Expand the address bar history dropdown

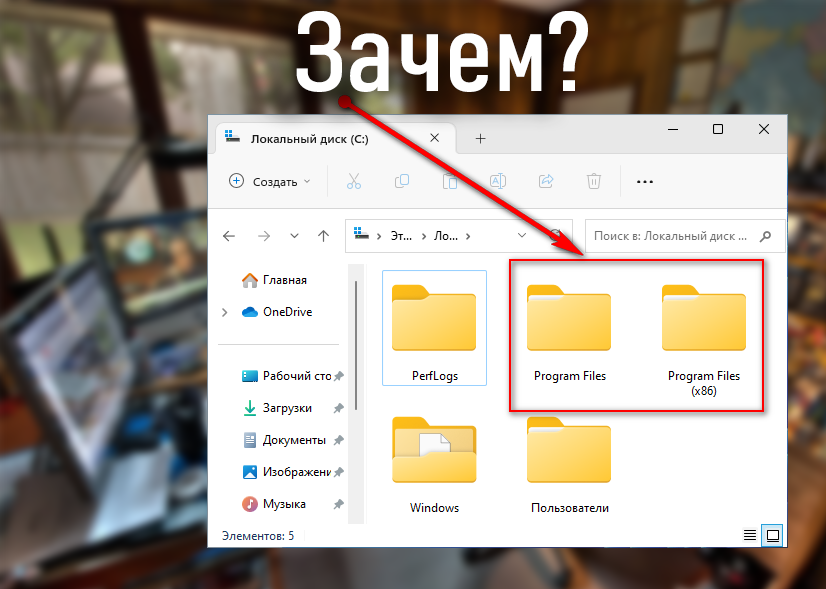click(522, 235)
